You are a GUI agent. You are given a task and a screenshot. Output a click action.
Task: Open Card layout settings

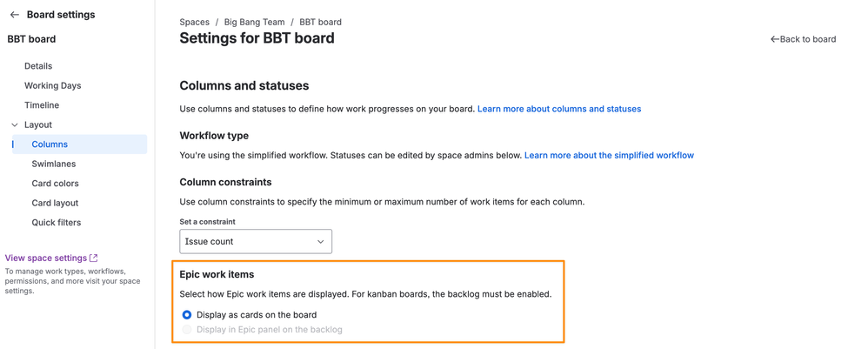pyautogui.click(x=55, y=203)
